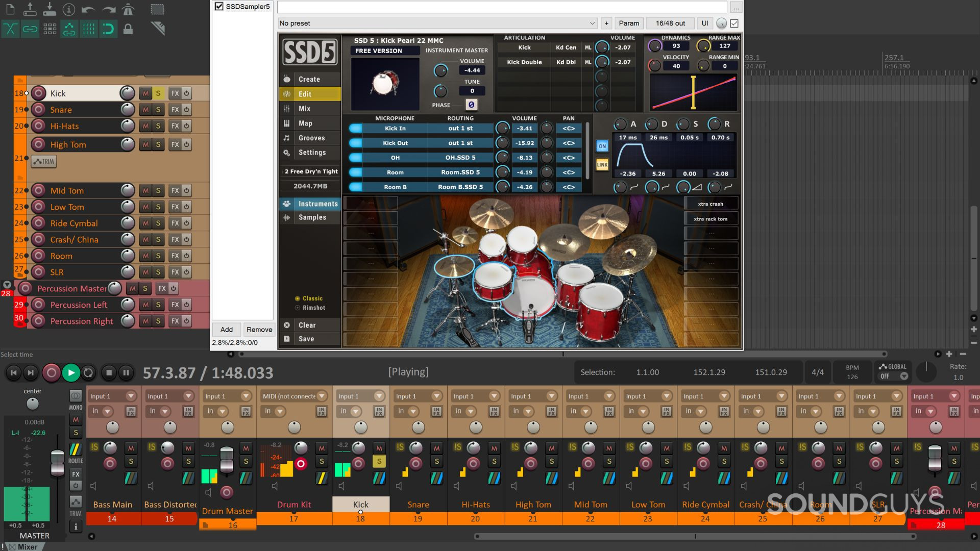The width and height of the screenshot is (980, 551).
Task: Toggle the Kick In microphone on switch
Action: pyautogui.click(x=356, y=129)
